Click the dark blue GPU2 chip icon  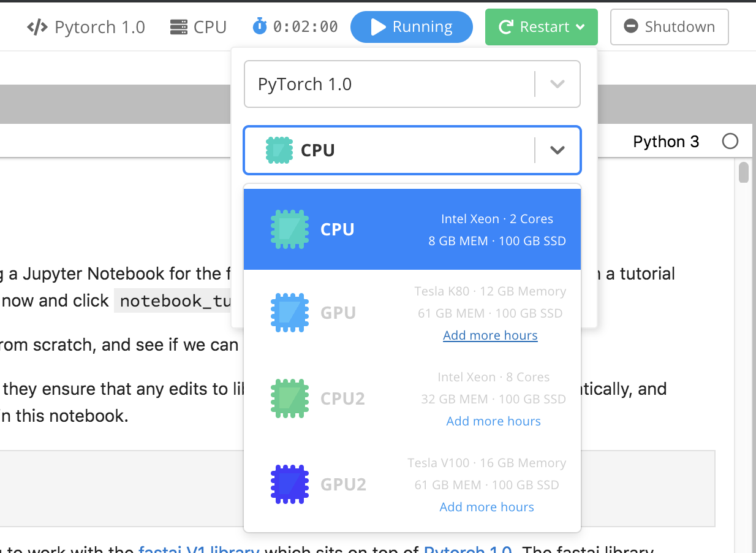click(290, 484)
